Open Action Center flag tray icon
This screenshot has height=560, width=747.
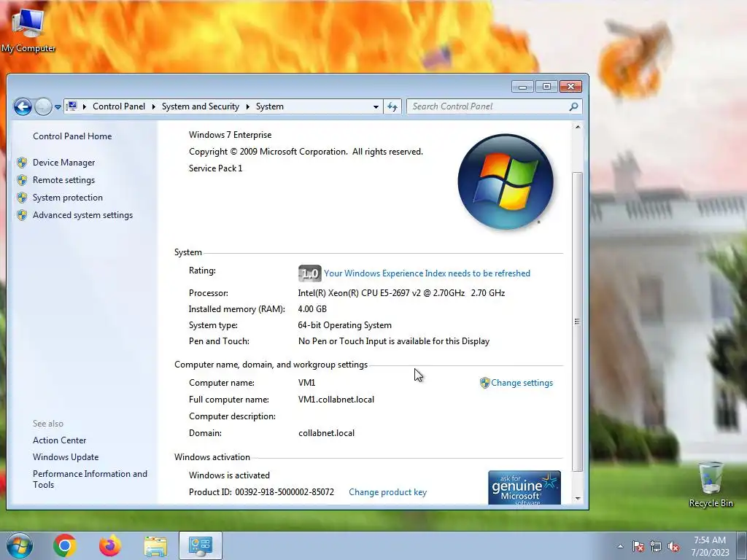click(x=638, y=546)
